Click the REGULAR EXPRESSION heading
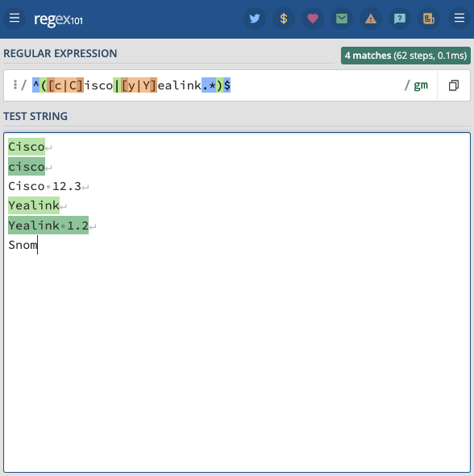Viewport: 474px width, 476px height. tap(60, 53)
